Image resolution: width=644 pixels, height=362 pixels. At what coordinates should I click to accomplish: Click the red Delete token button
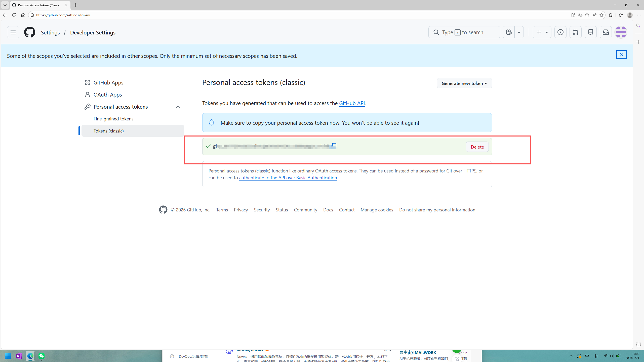tap(477, 147)
